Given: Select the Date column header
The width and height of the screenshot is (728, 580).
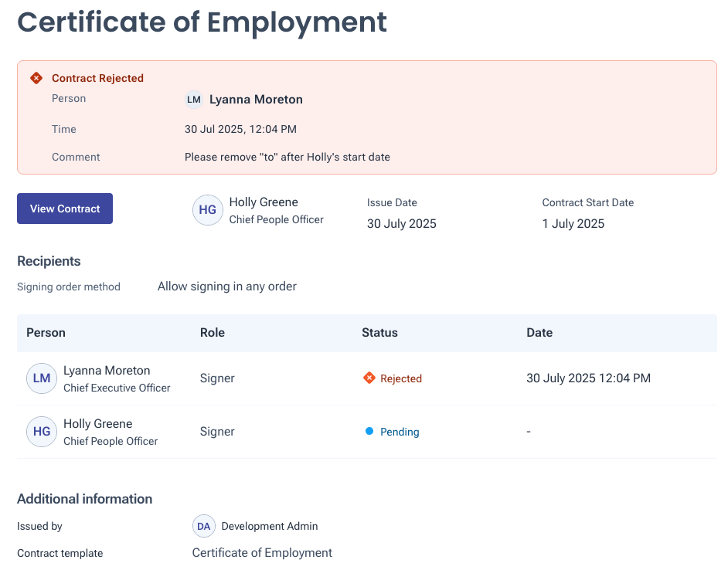Looking at the screenshot, I should tap(539, 333).
